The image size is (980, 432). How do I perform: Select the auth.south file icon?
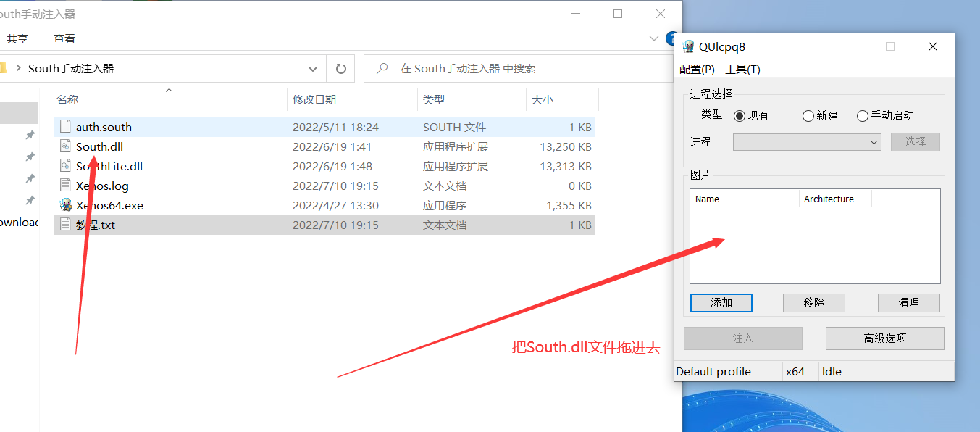pos(65,127)
